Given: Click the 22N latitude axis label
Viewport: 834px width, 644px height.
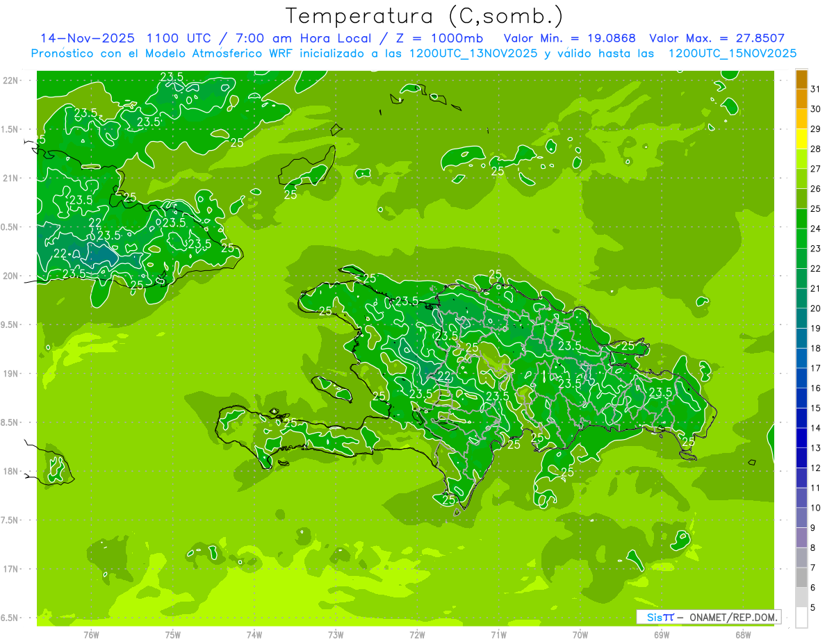Looking at the screenshot, I should click(10, 81).
